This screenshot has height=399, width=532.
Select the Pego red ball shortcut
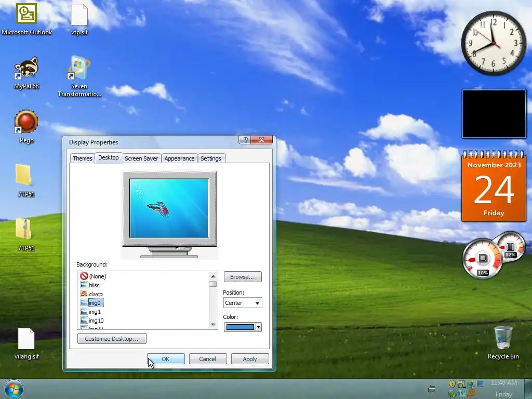point(26,122)
